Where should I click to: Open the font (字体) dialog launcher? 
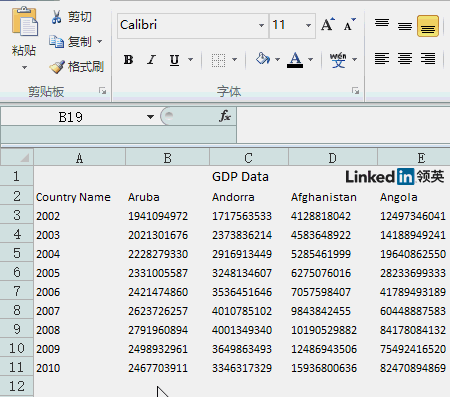click(x=356, y=91)
